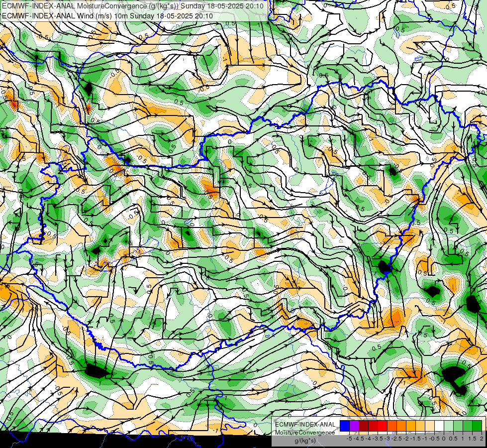The image size is (487, 448).
Task: Pick the darkest green swatch between 1.5 and 2
Action: 477,426
